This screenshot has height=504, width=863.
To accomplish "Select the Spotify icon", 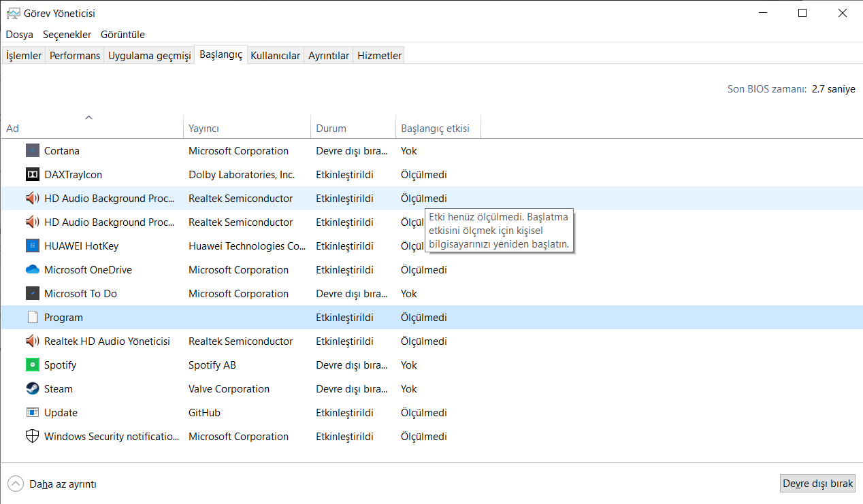I will point(33,365).
